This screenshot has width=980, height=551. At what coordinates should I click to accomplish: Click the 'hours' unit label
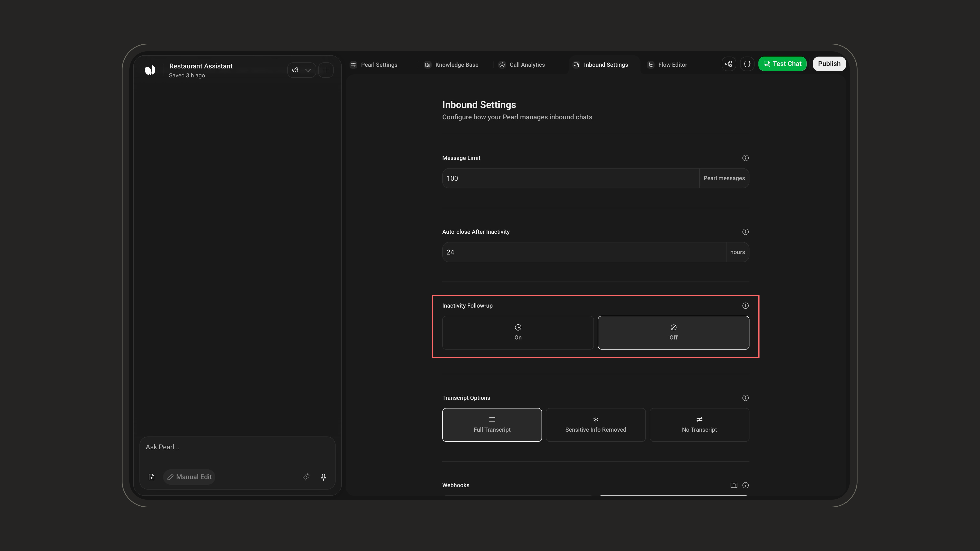click(x=737, y=252)
